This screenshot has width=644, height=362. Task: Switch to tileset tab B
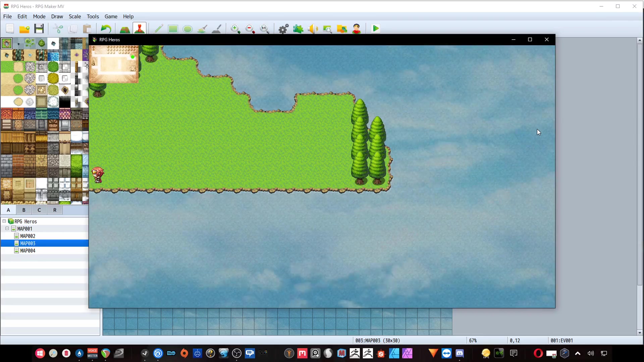click(24, 210)
